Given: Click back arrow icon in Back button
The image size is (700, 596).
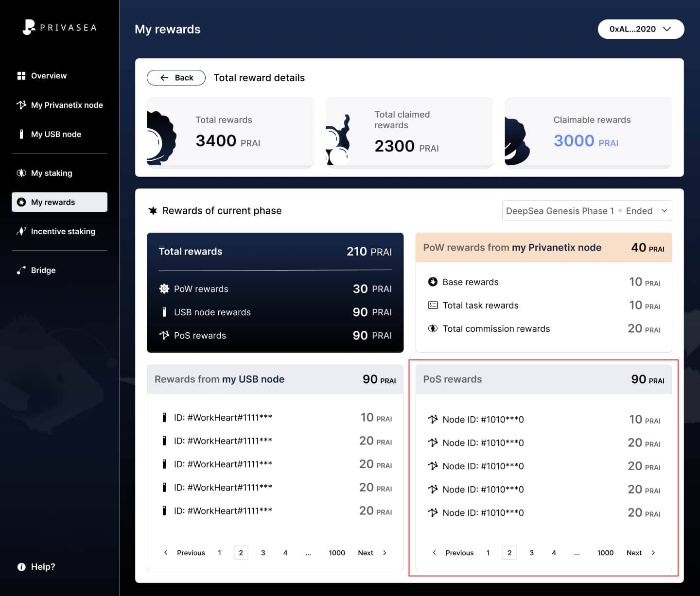Looking at the screenshot, I should click(164, 78).
